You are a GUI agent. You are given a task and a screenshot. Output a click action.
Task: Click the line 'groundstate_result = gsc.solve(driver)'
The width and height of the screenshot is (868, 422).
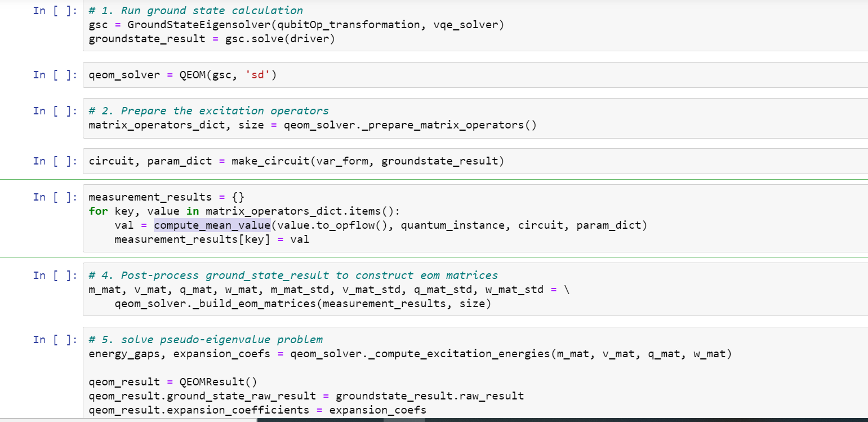coord(212,39)
